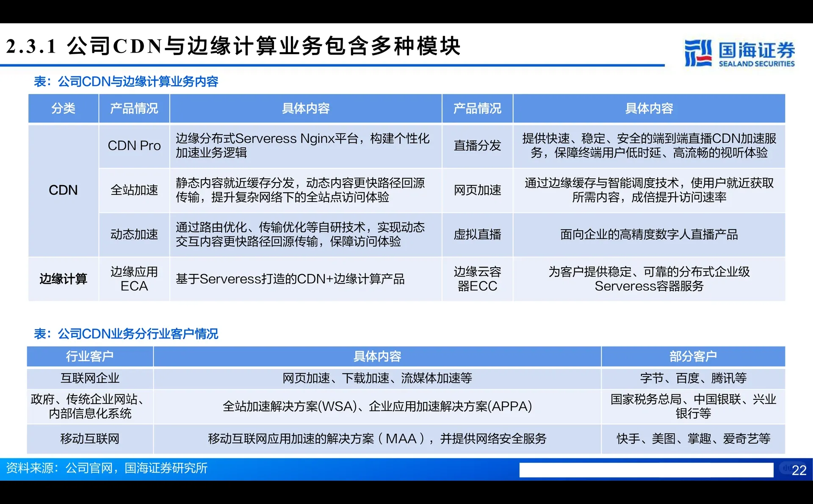Expand the 分类 table header
The width and height of the screenshot is (813, 504).
coord(63,108)
